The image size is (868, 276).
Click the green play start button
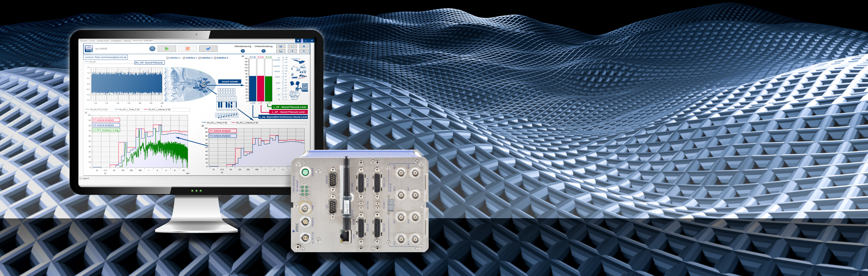click(x=166, y=49)
